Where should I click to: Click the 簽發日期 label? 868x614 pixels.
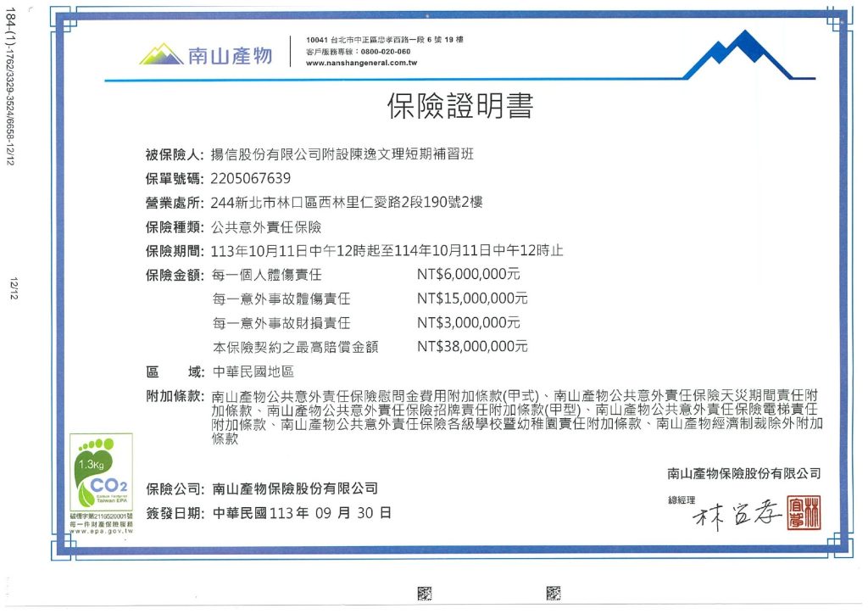coord(175,513)
